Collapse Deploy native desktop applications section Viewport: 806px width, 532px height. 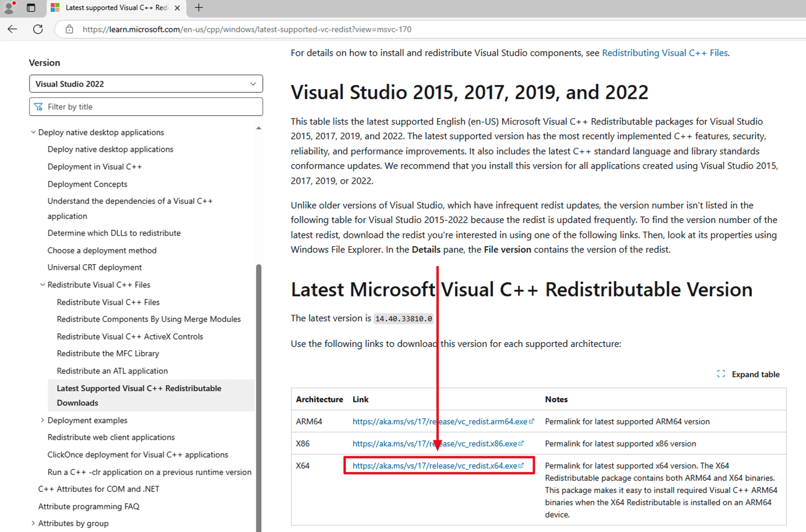click(x=33, y=132)
